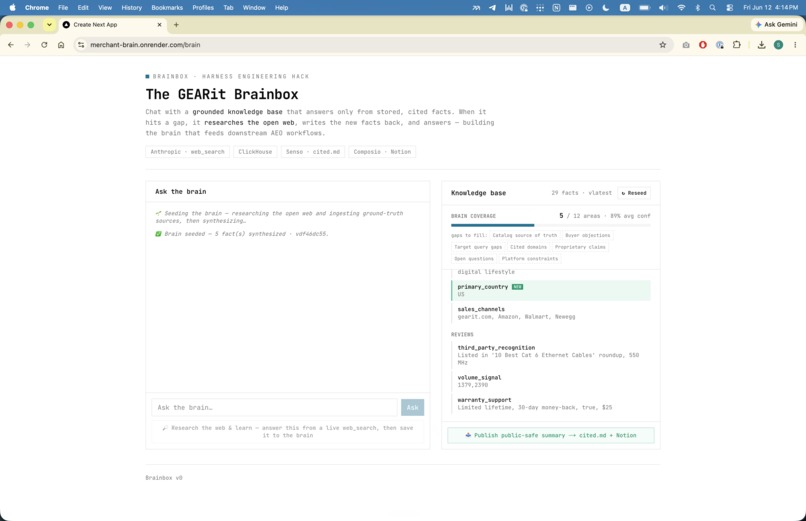
Task: Select the primary_country fact row
Action: [551, 290]
